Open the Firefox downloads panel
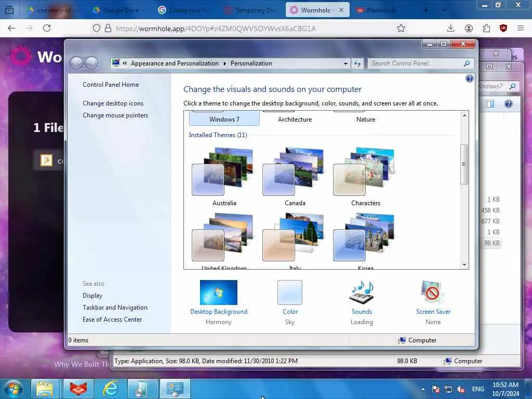The width and height of the screenshot is (532, 399). click(450, 28)
